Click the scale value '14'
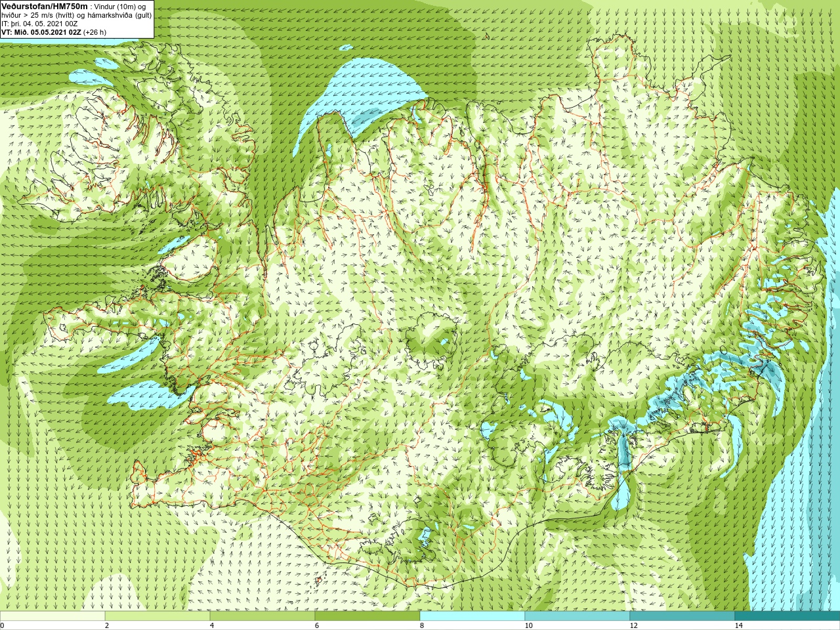 pos(738,625)
